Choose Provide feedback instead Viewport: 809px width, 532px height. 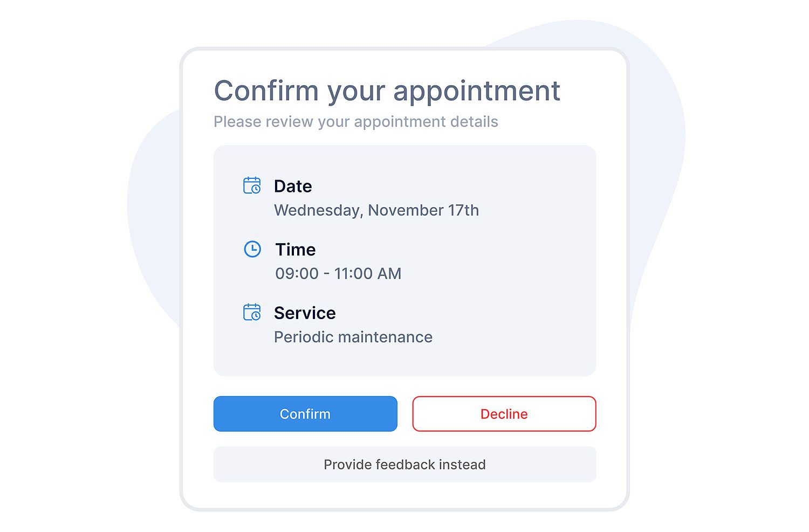pyautogui.click(x=404, y=465)
